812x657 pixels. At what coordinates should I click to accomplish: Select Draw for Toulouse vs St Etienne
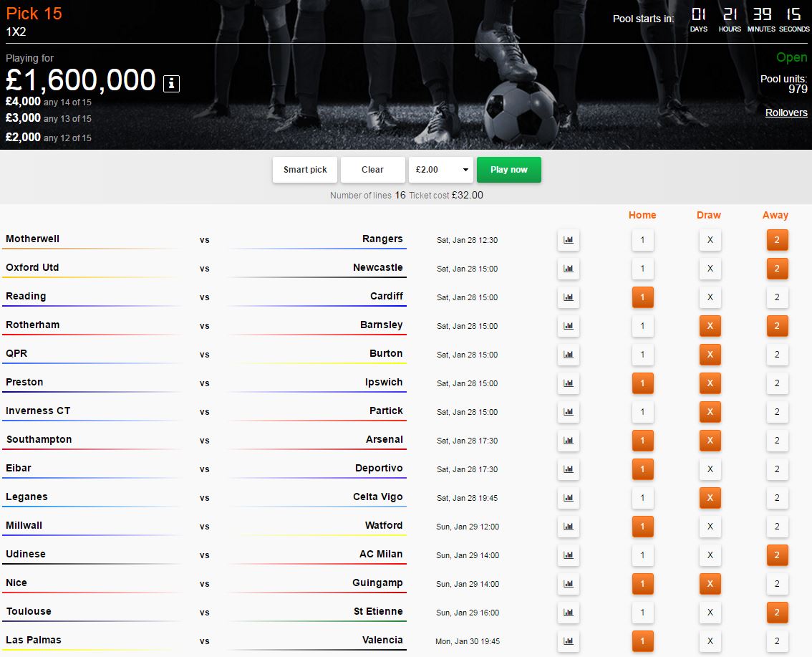pos(710,613)
